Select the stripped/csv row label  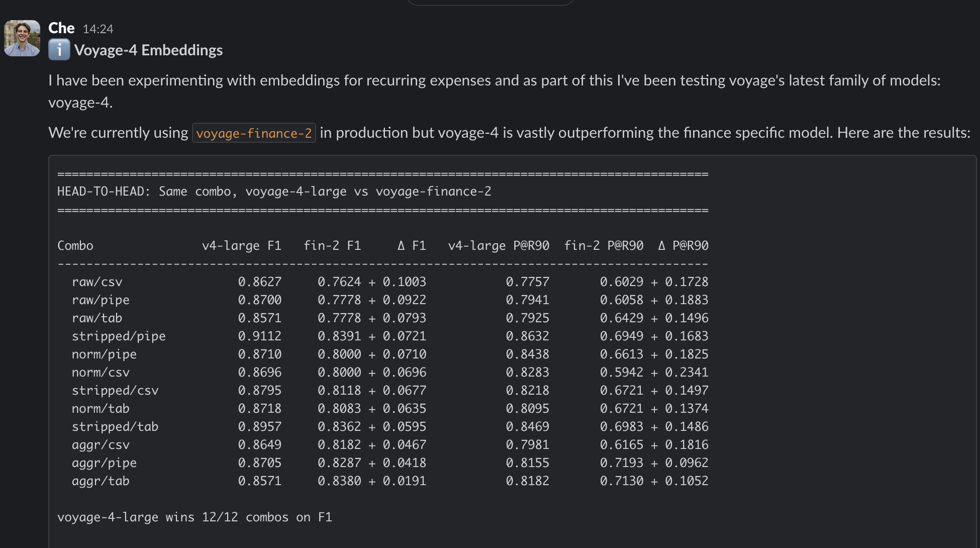click(x=115, y=391)
